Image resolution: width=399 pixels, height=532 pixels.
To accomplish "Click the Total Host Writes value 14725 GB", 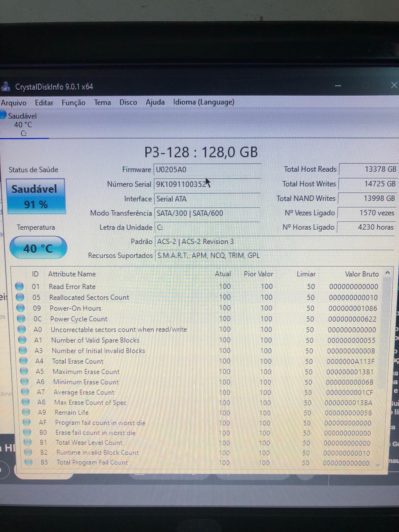I will 368,184.
